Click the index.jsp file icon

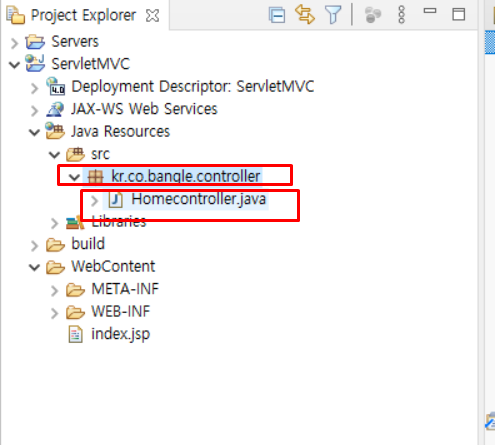pos(76,334)
